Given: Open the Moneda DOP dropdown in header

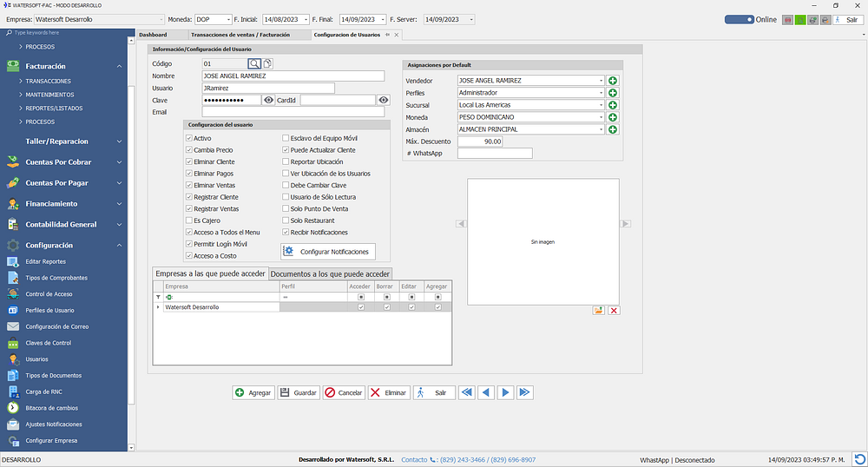Looking at the screenshot, I should [227, 19].
